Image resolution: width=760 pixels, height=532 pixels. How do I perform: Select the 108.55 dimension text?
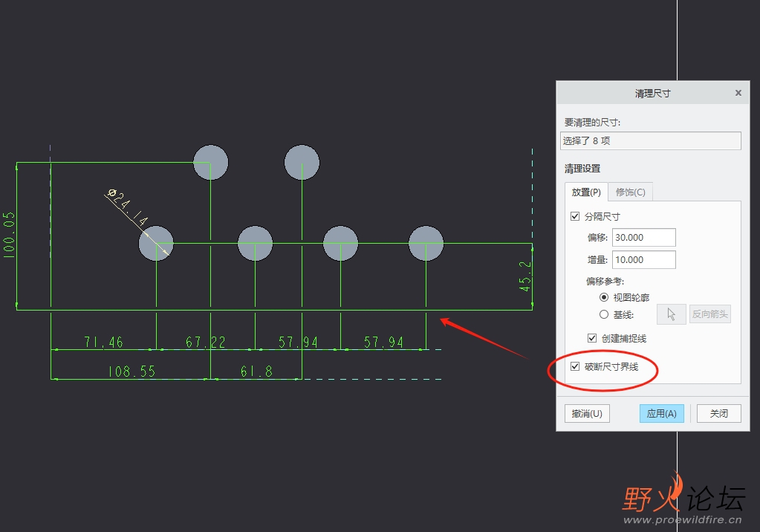[x=131, y=372]
